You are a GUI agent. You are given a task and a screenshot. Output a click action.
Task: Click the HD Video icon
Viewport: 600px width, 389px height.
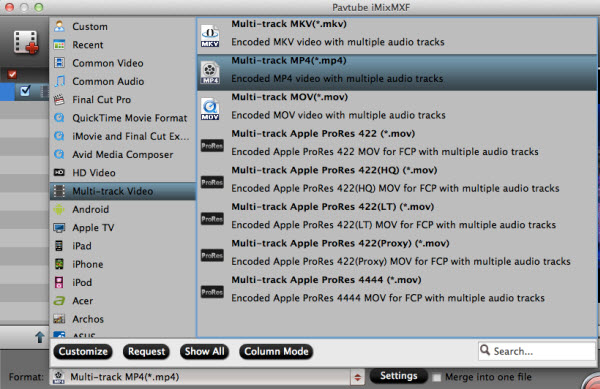click(x=59, y=173)
